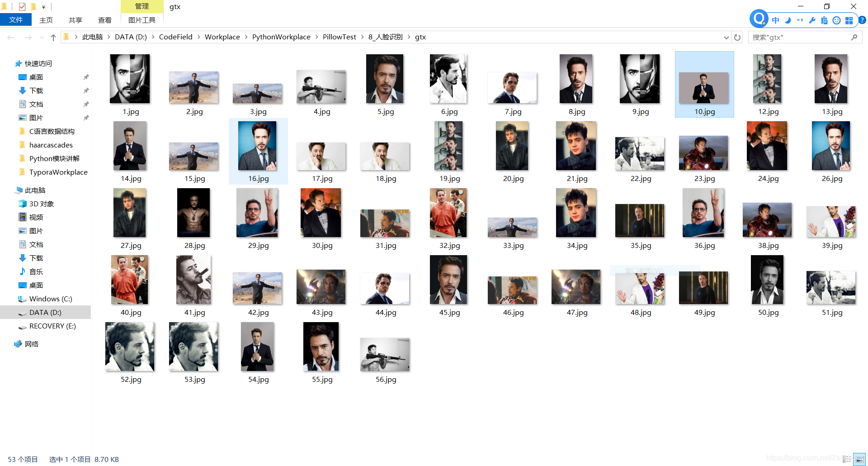Click the Back navigation arrow

tap(11, 37)
